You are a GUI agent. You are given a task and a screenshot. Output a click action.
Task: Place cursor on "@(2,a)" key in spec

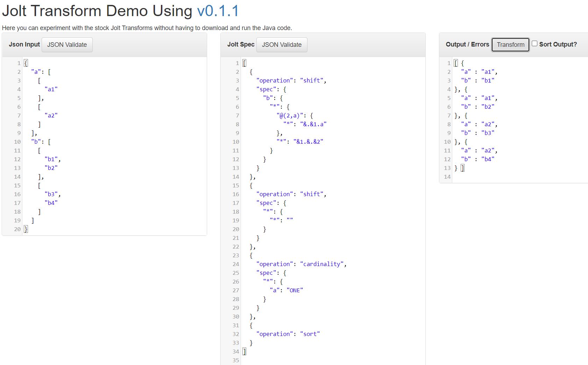pyautogui.click(x=290, y=115)
